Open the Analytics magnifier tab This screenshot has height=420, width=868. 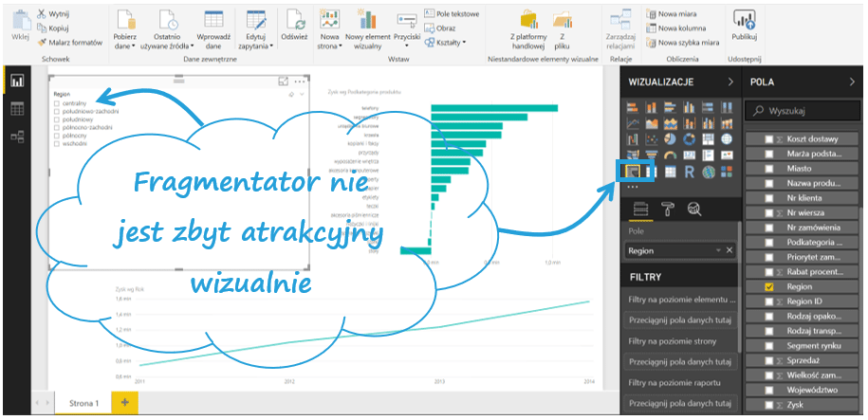pos(694,210)
